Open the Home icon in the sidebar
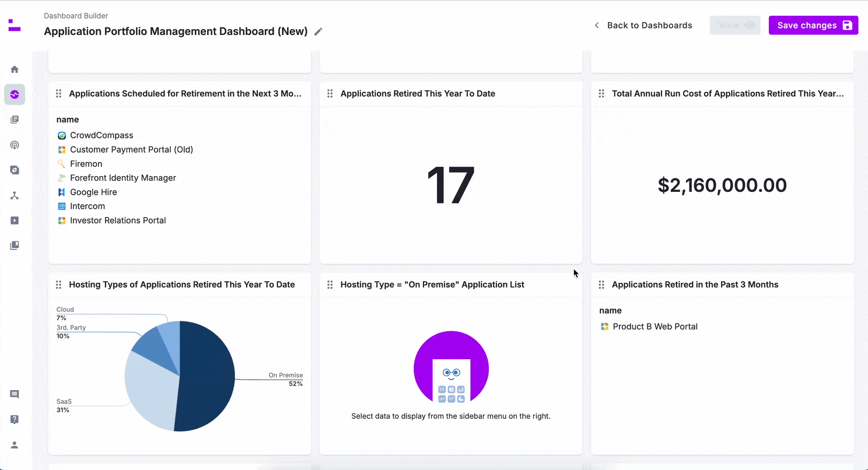 (x=15, y=69)
